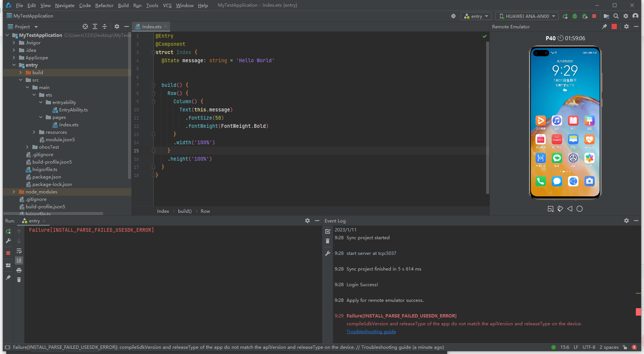Tap the emulator back triangle button

(570, 209)
